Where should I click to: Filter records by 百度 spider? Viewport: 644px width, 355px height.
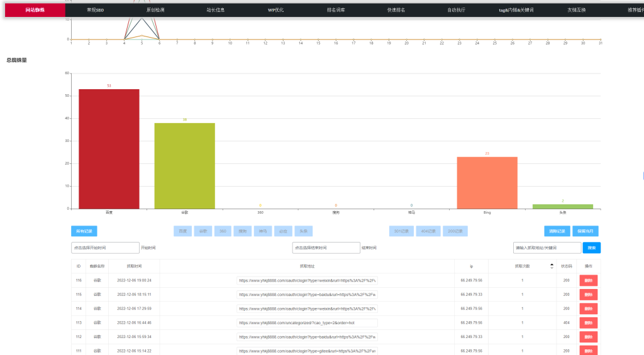(x=183, y=231)
